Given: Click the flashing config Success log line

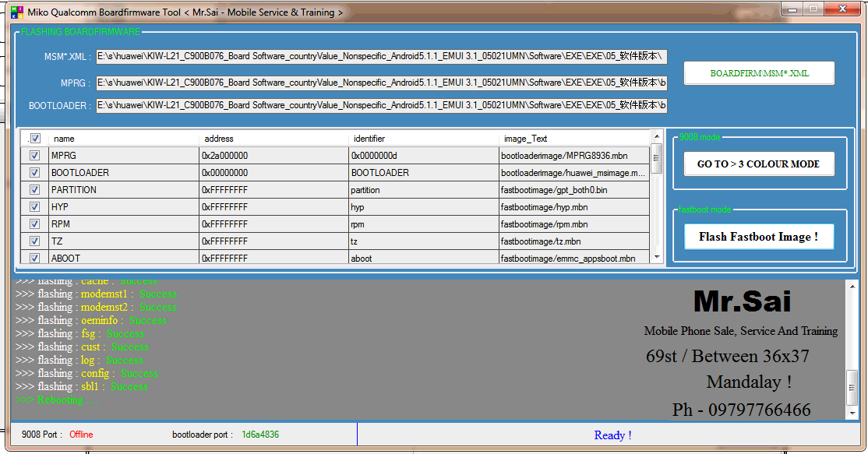Looking at the screenshot, I should point(87,373).
